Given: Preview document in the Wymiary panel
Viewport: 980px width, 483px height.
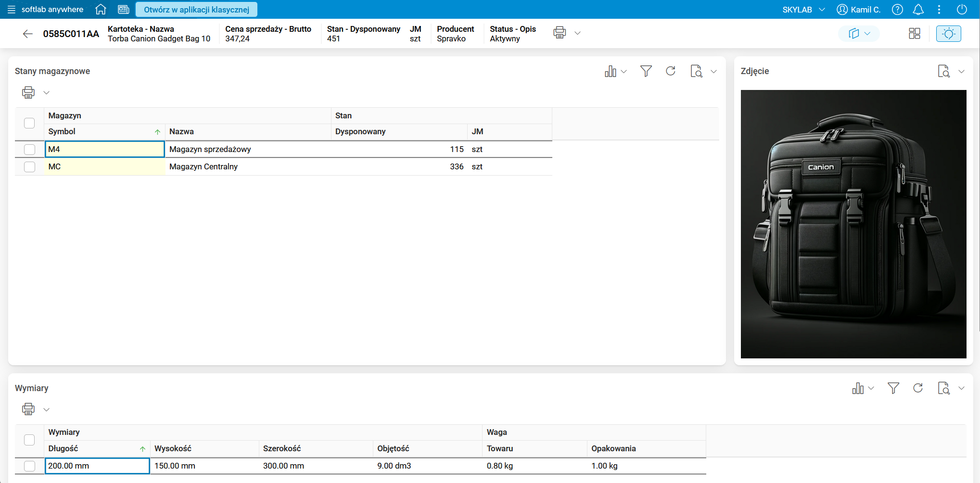Looking at the screenshot, I should pos(944,388).
